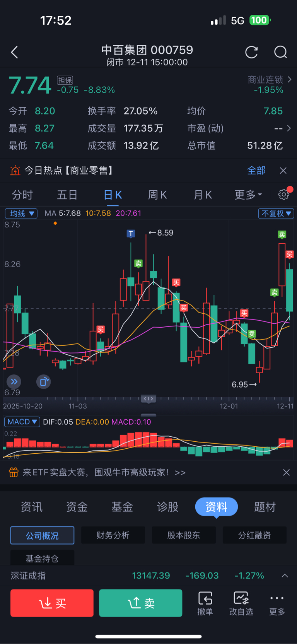Image resolution: width=297 pixels, height=644 pixels.
Task: Tap 成交额 13.92亿 value
Action: coord(141,145)
